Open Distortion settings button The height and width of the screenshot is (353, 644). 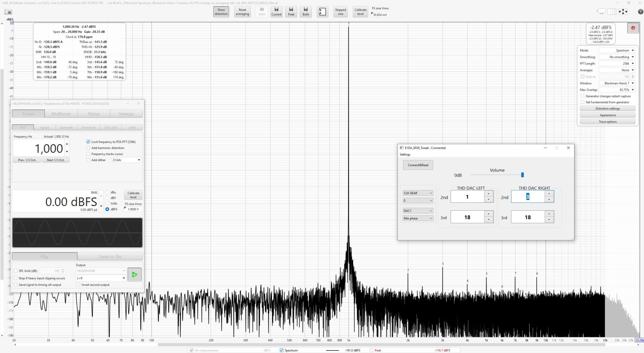[608, 109]
